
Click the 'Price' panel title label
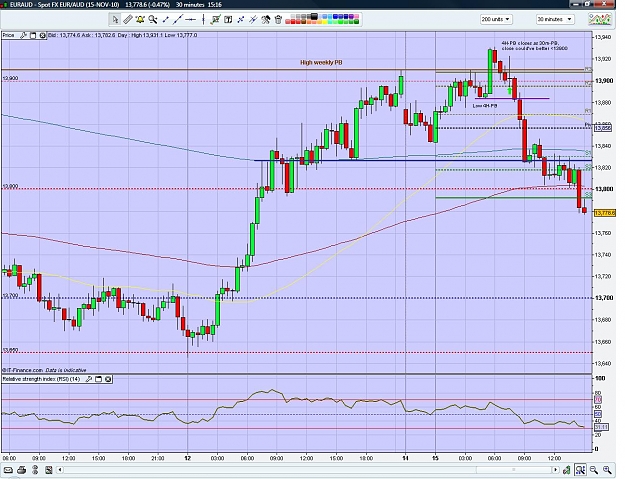coord(8,35)
